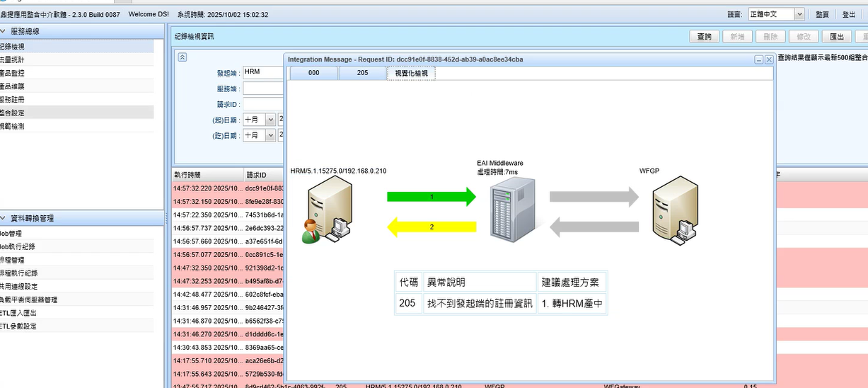Open the (起)日期 month dropdown
Image resolution: width=868 pixels, height=388 pixels.
pyautogui.click(x=270, y=120)
